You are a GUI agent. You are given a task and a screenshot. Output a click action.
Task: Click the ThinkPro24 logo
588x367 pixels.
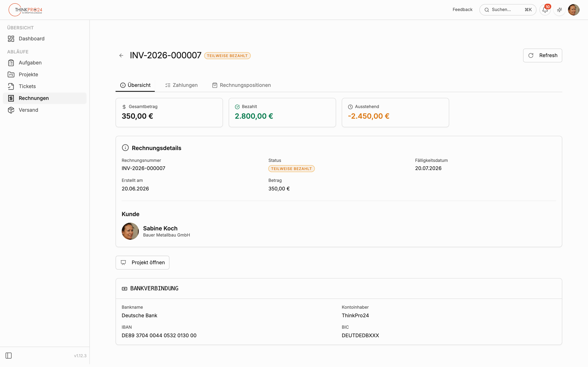[x=26, y=10]
